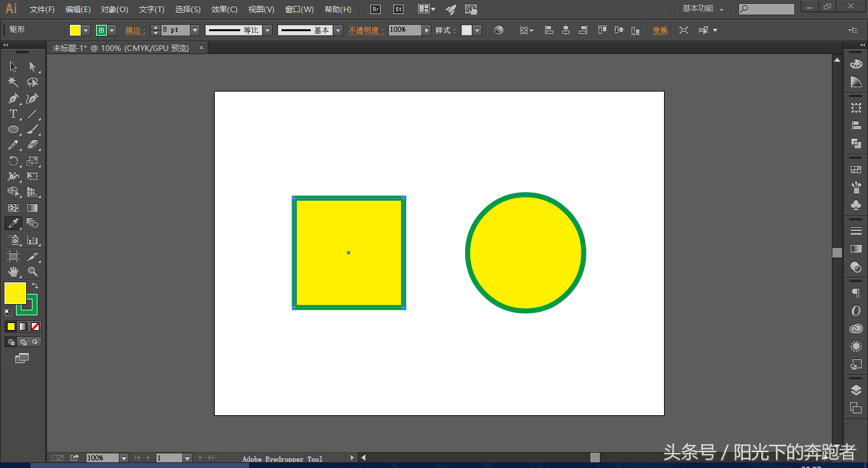Open stroke color dropdown in control bar
The height and width of the screenshot is (468, 868).
[x=112, y=31]
